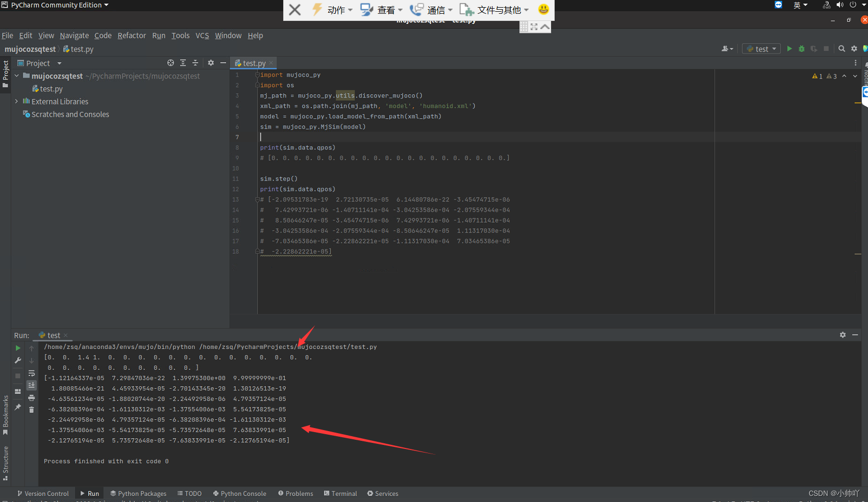Open run configuration wrench icon in Run panel
The image size is (868, 502).
pyautogui.click(x=18, y=361)
